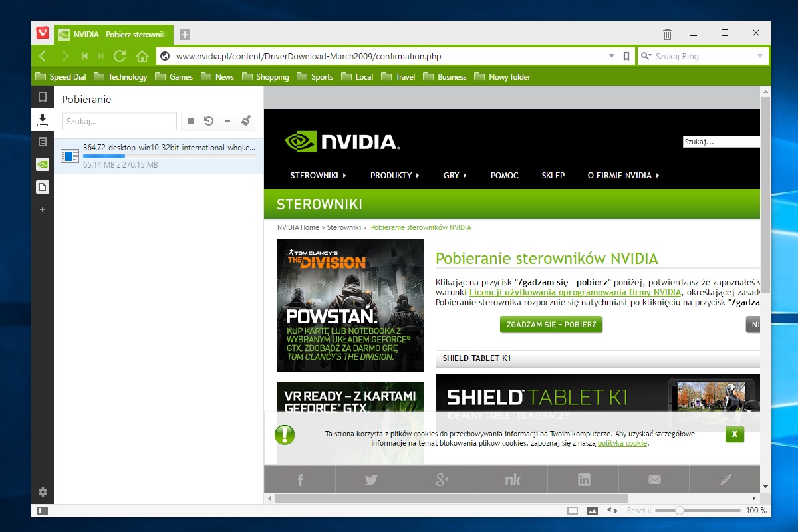
Task: Expand the O FIRMIE NVIDIA menu
Action: [624, 176]
